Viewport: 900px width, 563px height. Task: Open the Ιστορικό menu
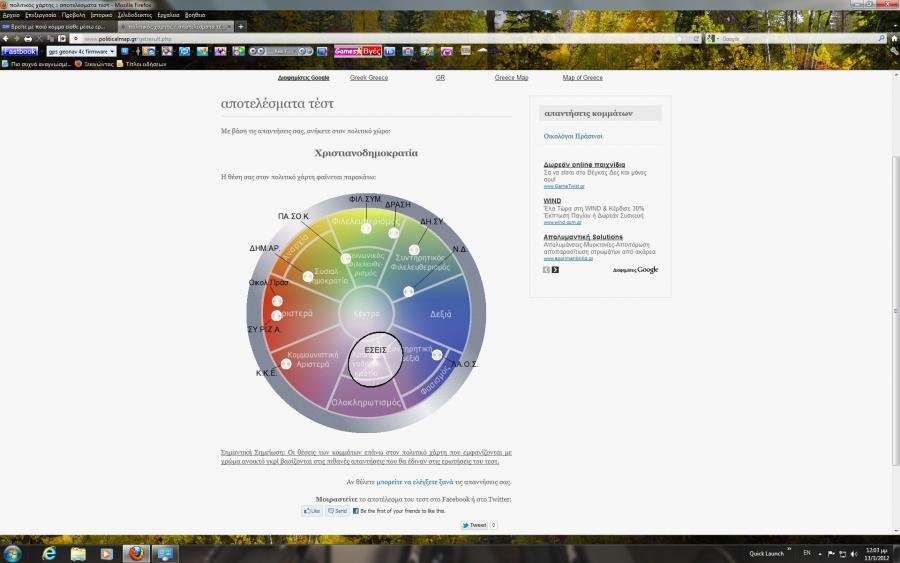101,15
